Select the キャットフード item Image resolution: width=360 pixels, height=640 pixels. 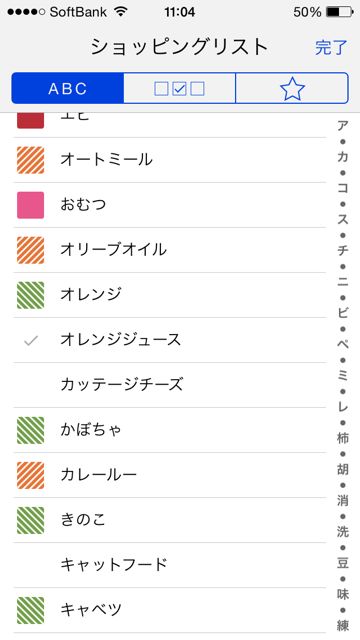point(170,565)
